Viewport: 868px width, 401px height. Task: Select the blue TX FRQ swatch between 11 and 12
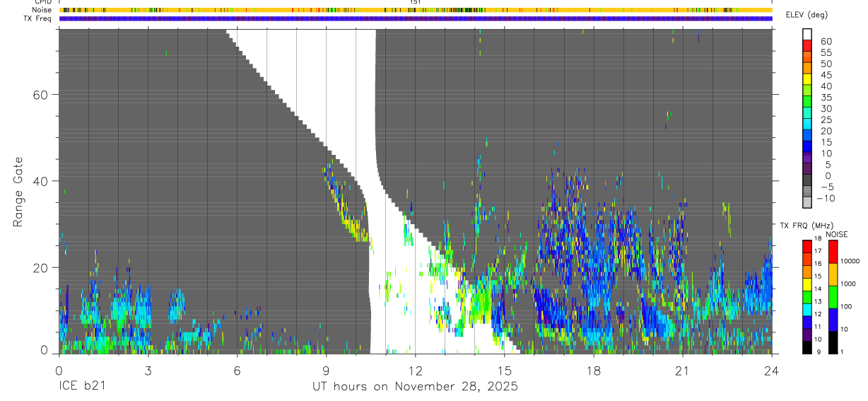[x=807, y=322]
